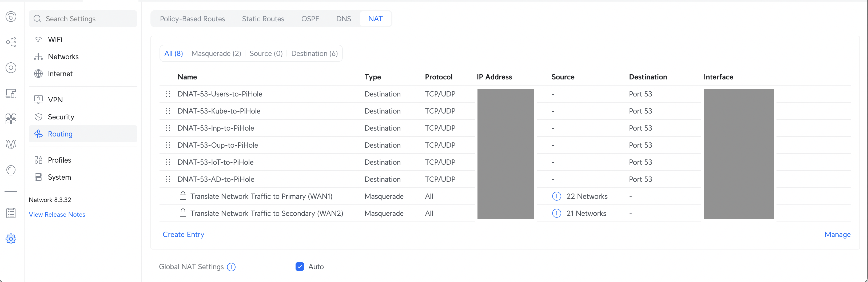This screenshot has width=868, height=282.
Task: Click the Interface column header
Action: pos(718,77)
